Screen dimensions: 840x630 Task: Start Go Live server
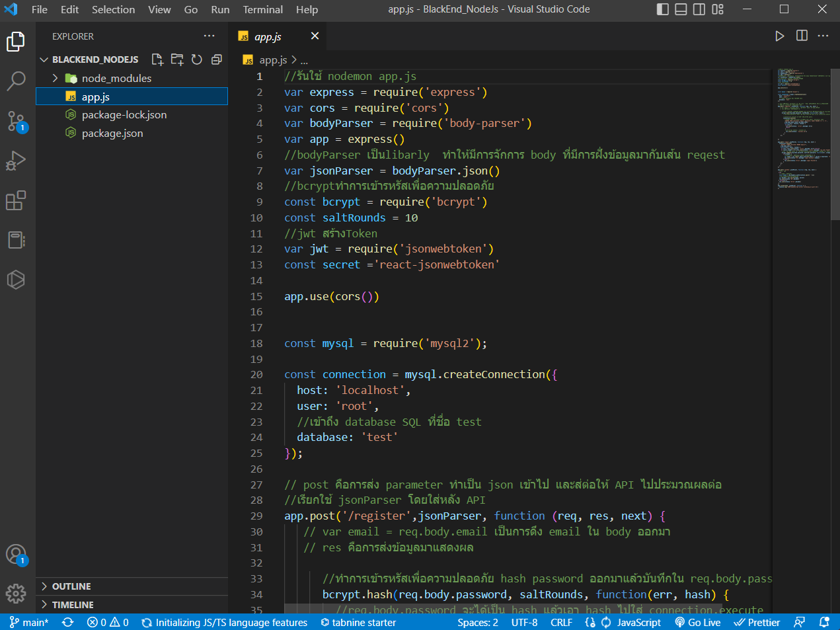(698, 622)
